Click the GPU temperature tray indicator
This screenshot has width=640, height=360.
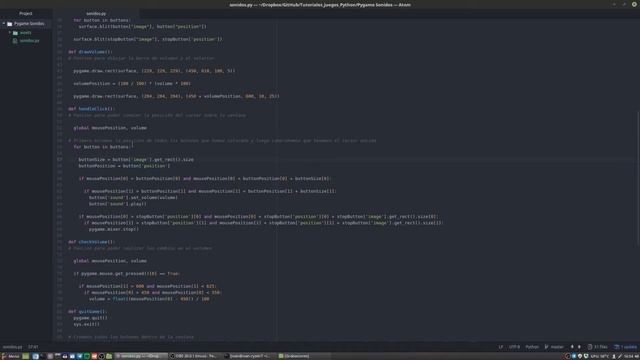click(599, 356)
